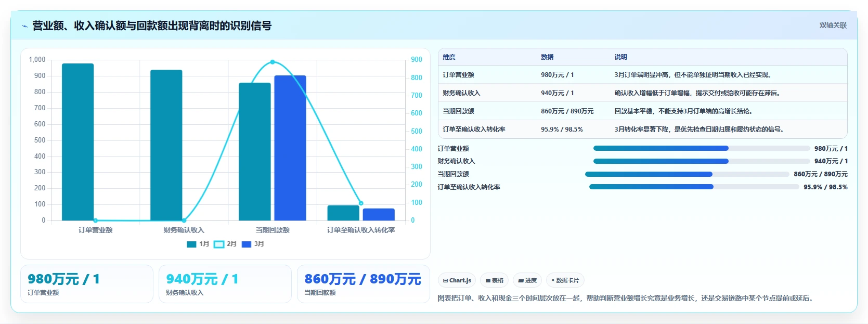Click the 当期回款额 progress bar

point(687,174)
